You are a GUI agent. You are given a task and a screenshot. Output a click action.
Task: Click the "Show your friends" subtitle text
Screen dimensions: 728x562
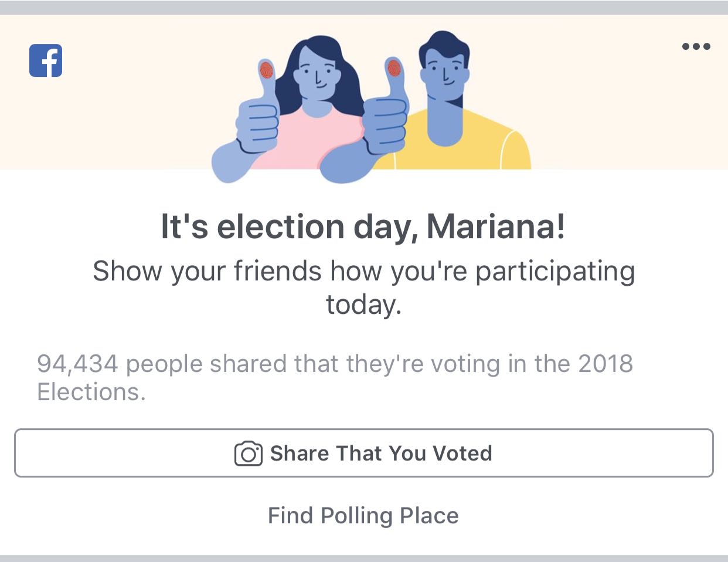click(363, 272)
